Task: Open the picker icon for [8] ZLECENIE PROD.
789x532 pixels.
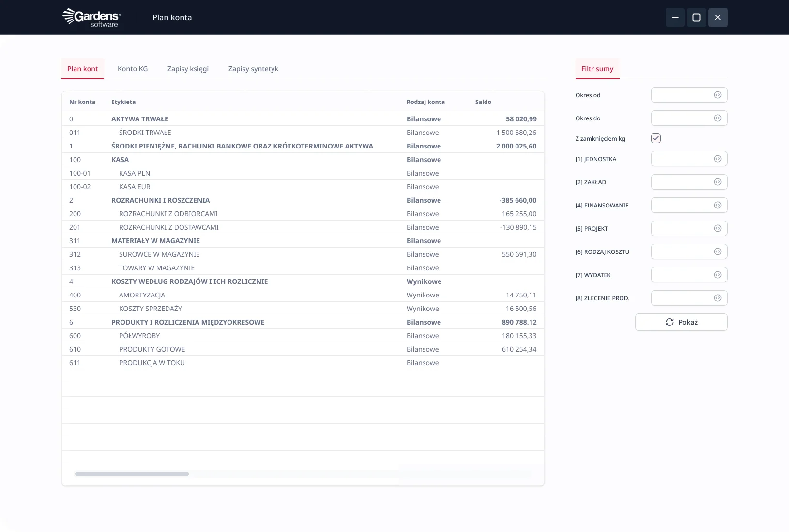Action: [718, 298]
